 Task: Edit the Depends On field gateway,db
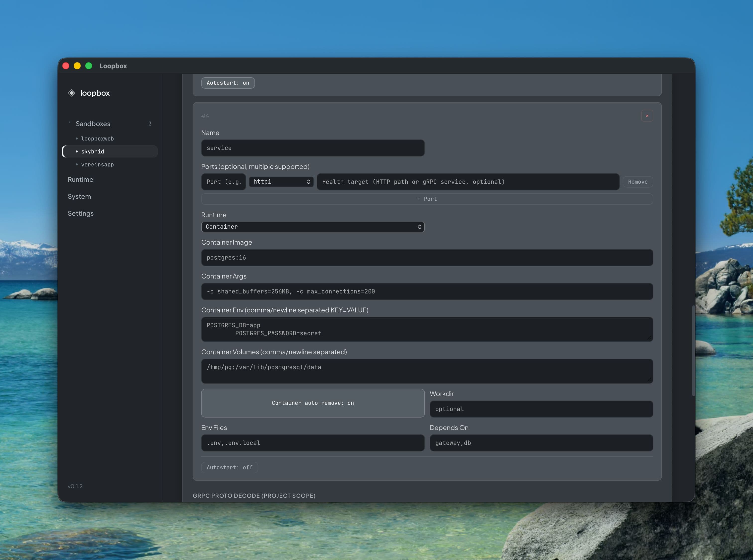coord(541,443)
